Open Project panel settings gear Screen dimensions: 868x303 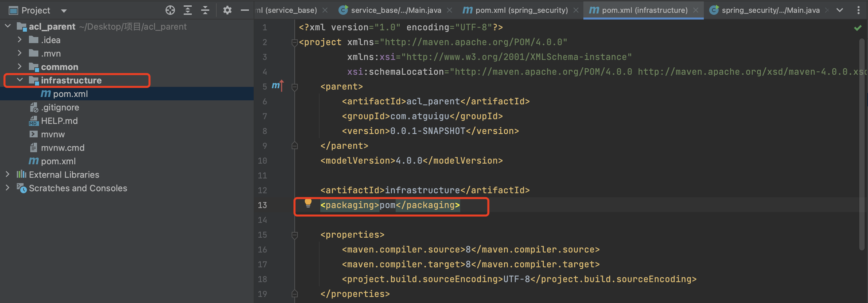[x=227, y=10]
